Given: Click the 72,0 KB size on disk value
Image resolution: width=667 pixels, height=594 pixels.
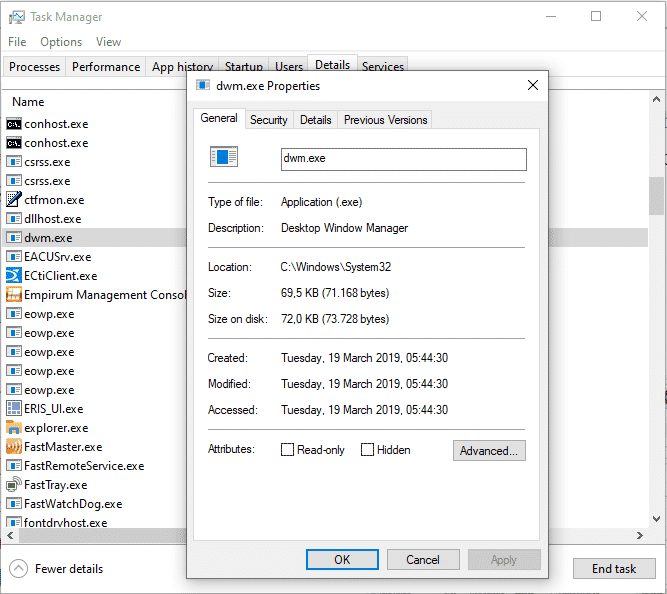Looking at the screenshot, I should pos(335,319).
